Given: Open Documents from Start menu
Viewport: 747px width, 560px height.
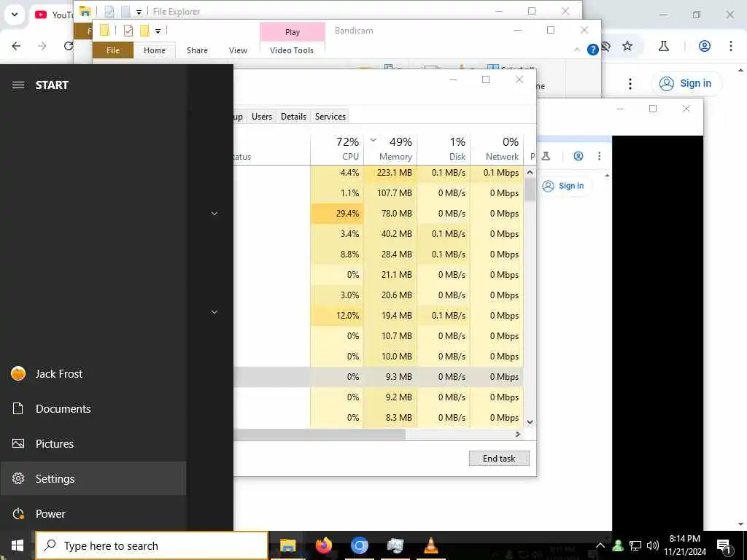Looking at the screenshot, I should point(93,408).
